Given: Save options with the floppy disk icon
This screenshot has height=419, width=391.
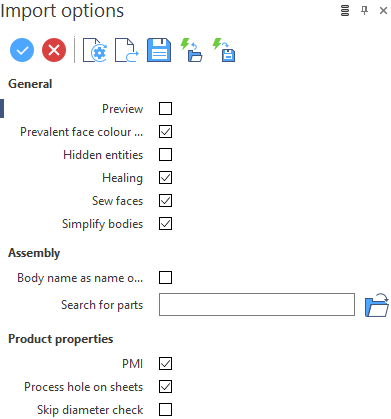Looking at the screenshot, I should point(159,50).
